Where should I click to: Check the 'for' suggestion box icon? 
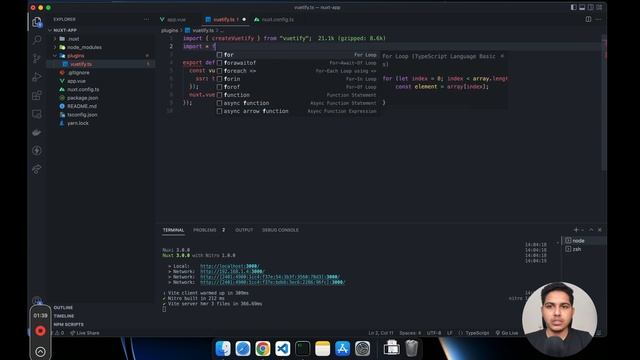tap(219, 55)
